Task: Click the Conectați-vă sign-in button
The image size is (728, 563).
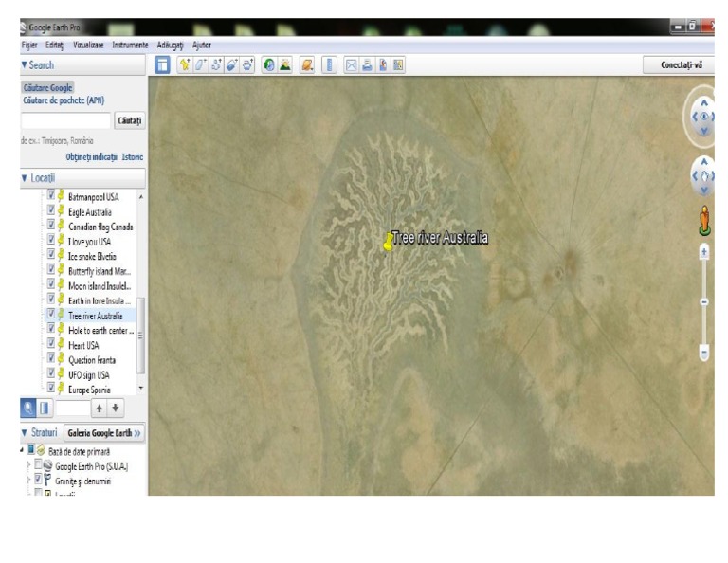Action: (681, 65)
